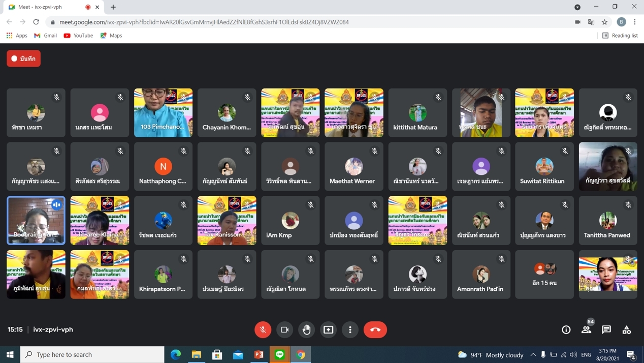644x363 pixels.
Task: Open Chrome's three-dot customize menu
Action: coord(635,22)
